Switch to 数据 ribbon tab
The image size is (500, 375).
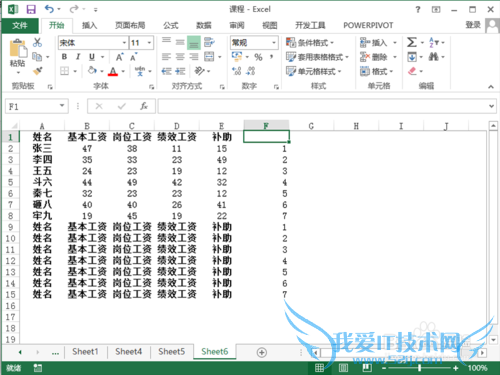coord(204,25)
